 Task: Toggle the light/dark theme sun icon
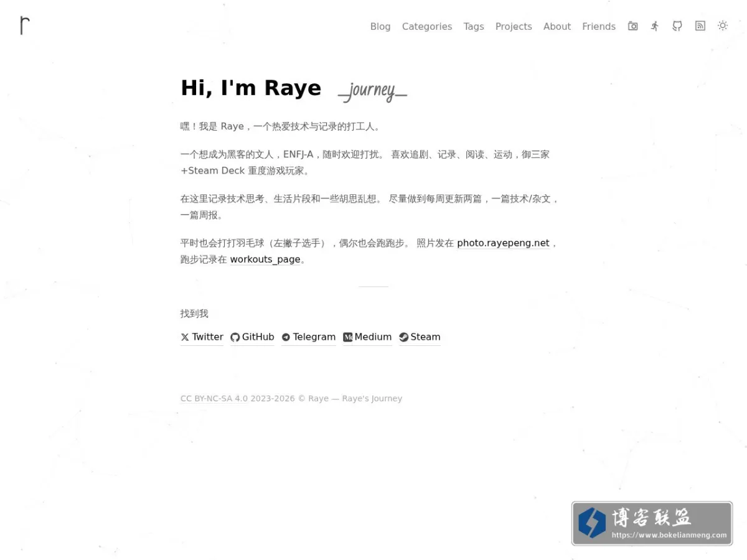tap(723, 26)
